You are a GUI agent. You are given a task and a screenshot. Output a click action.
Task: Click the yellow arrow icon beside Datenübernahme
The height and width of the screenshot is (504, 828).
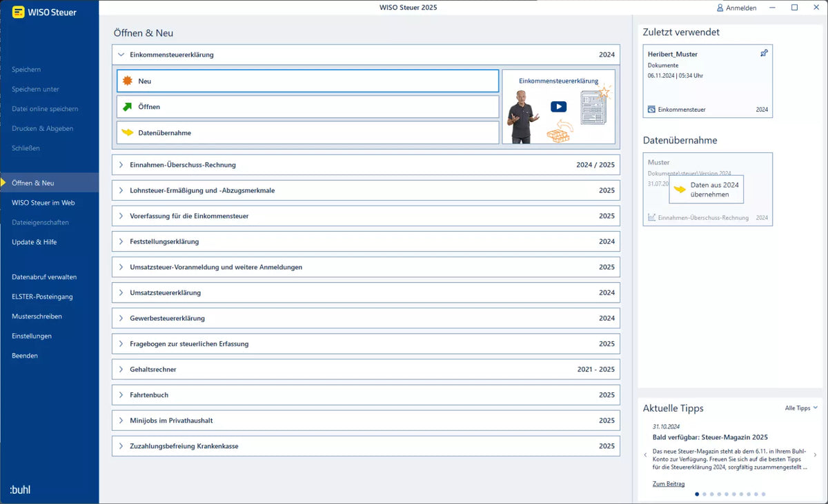(127, 132)
